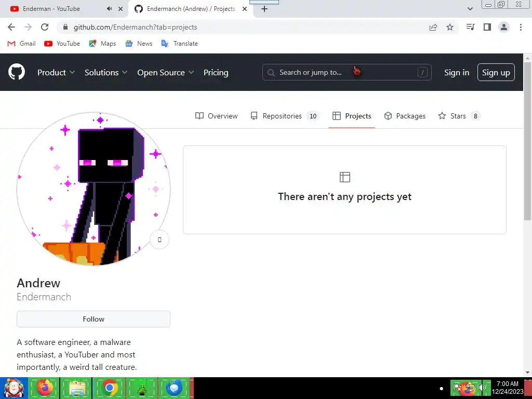Share this page via toolbar icon

point(433,27)
